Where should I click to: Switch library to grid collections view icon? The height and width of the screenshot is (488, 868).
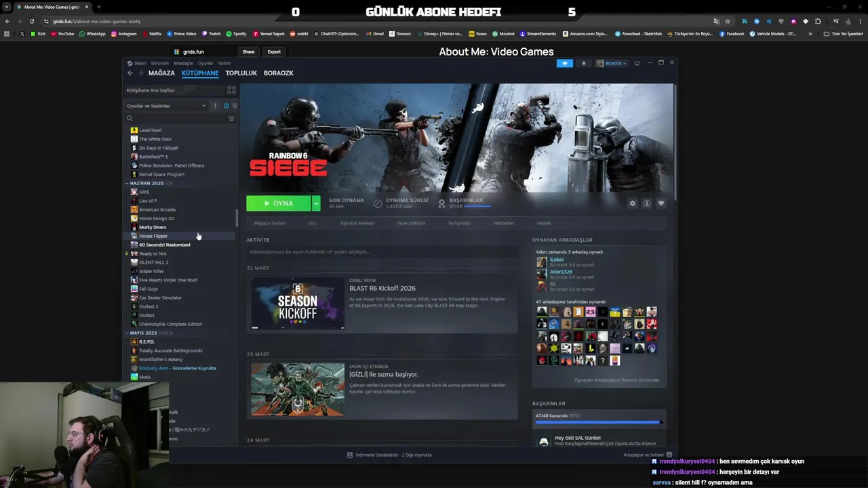231,90
